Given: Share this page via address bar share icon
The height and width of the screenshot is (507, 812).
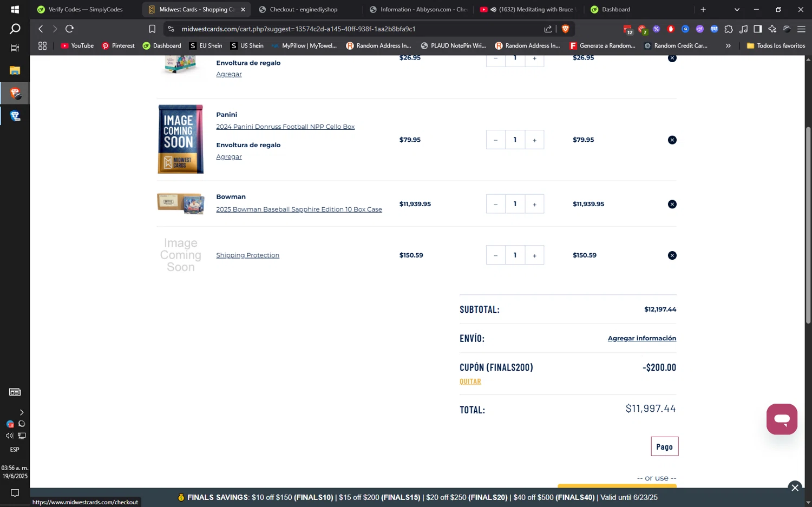Looking at the screenshot, I should [x=548, y=29].
